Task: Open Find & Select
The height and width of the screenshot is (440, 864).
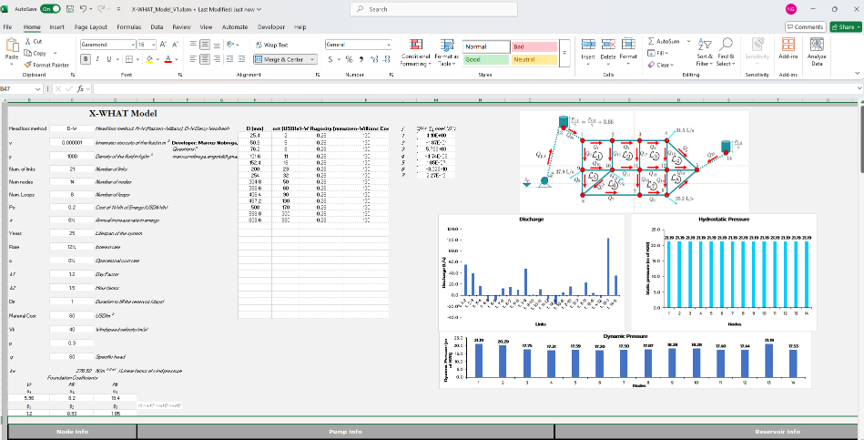Action: tap(726, 52)
